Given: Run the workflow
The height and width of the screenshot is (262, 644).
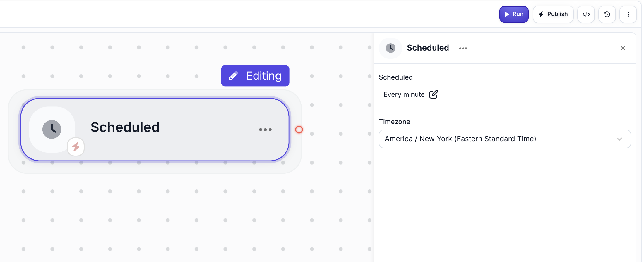Looking at the screenshot, I should pos(514,14).
